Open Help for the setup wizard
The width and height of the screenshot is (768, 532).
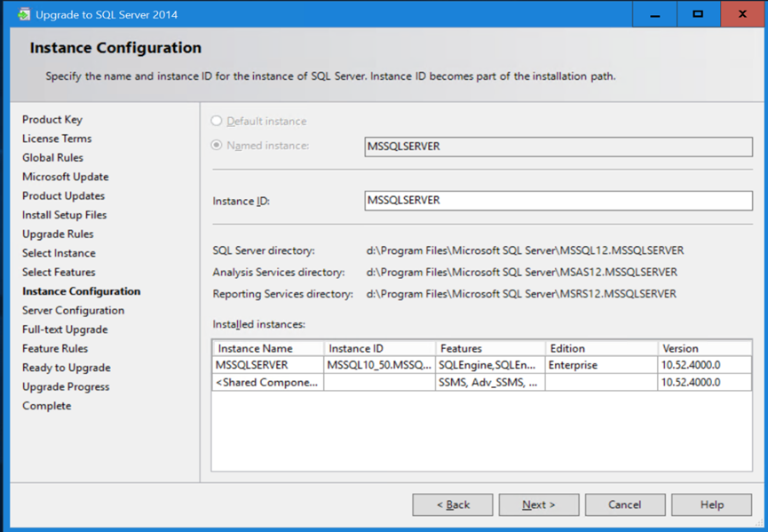(712, 504)
